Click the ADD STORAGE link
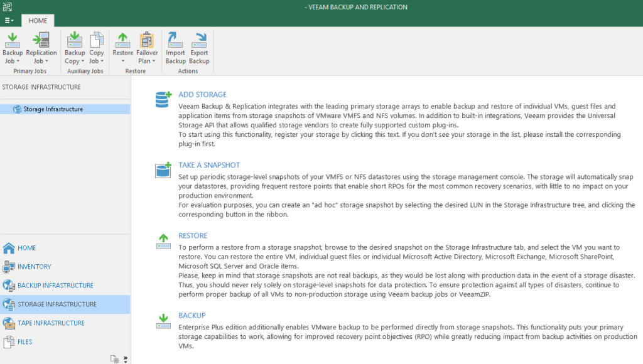Viewport: 643px width, 364px height. tap(202, 95)
